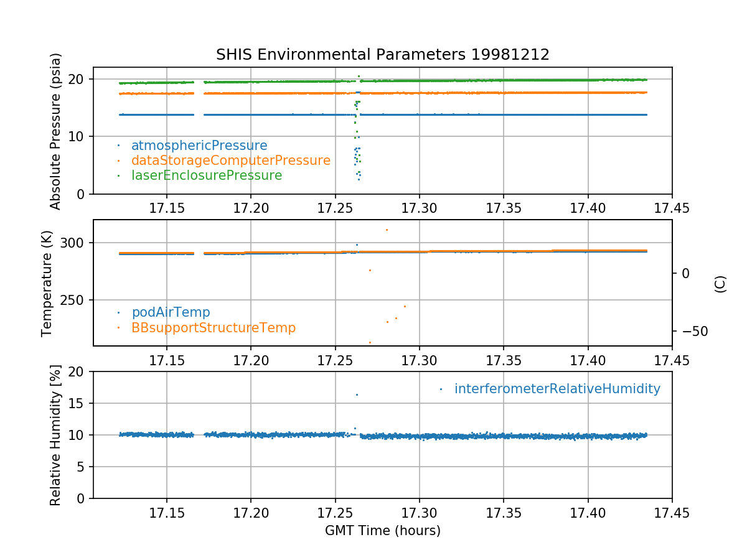Click the podAirTemp legend entry

[171, 312]
